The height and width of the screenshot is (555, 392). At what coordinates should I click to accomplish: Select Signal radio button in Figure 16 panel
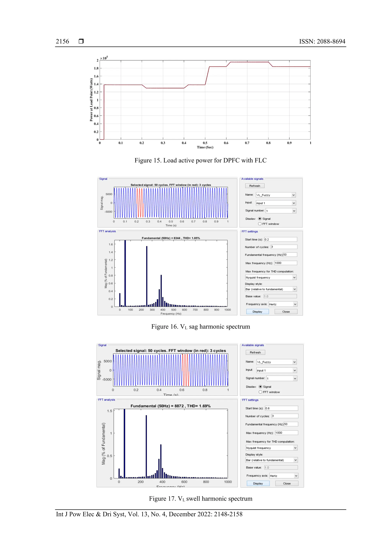[x=260, y=219]
